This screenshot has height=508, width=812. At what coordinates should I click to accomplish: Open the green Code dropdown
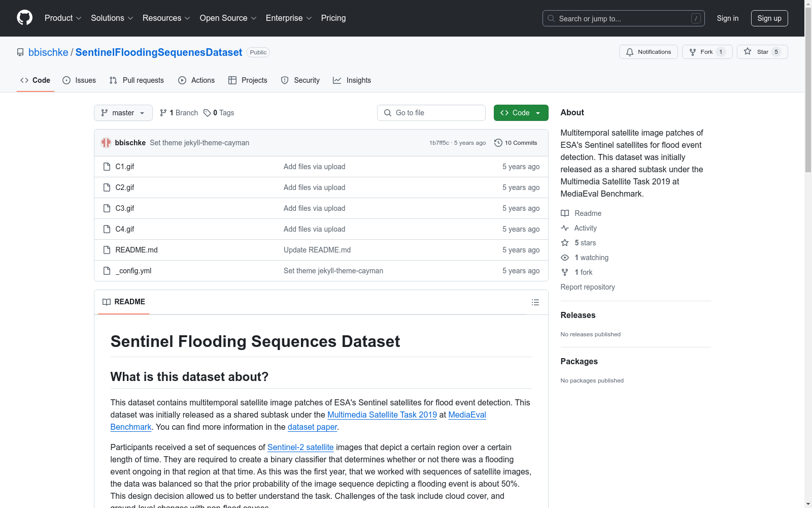coord(521,113)
